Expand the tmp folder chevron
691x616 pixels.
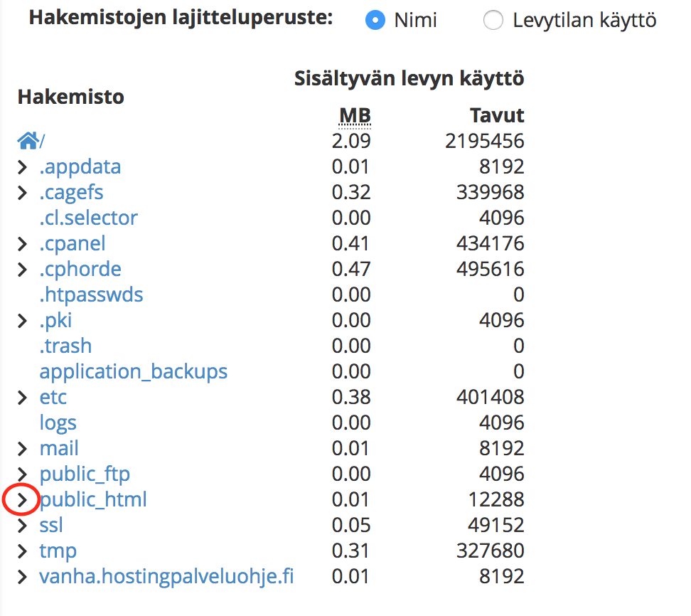[x=23, y=551]
